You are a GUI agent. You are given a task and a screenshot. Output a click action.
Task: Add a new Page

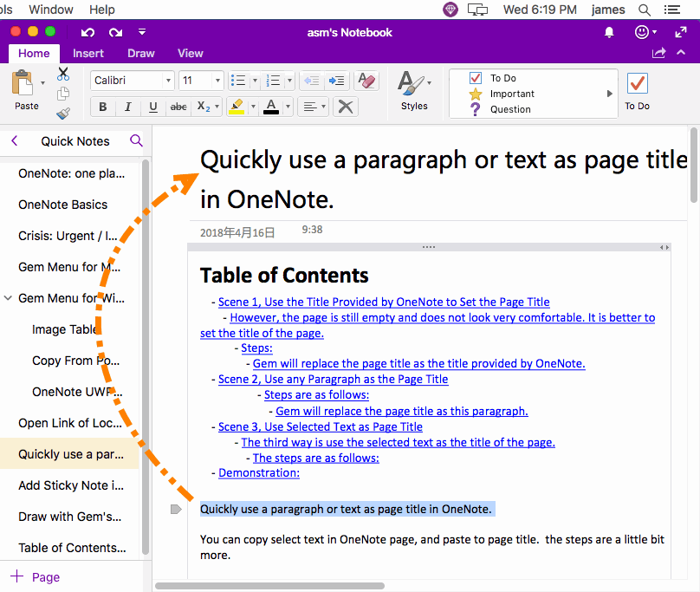point(36,576)
